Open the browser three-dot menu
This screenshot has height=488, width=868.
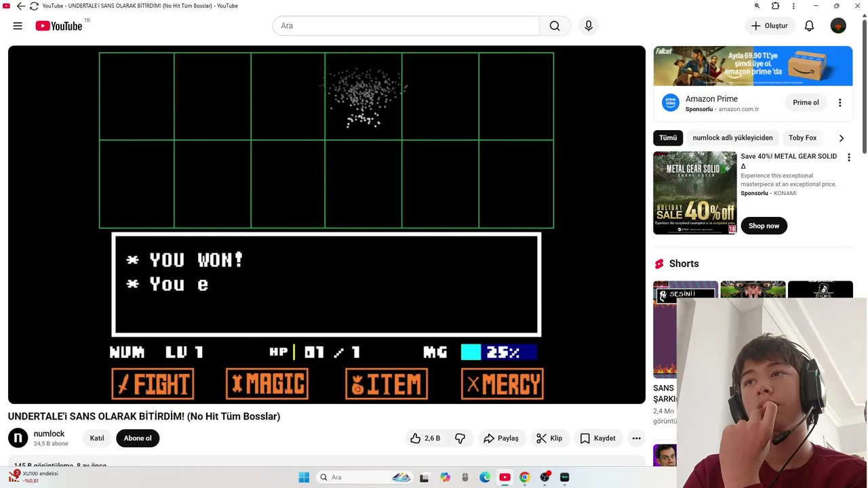[x=793, y=6]
